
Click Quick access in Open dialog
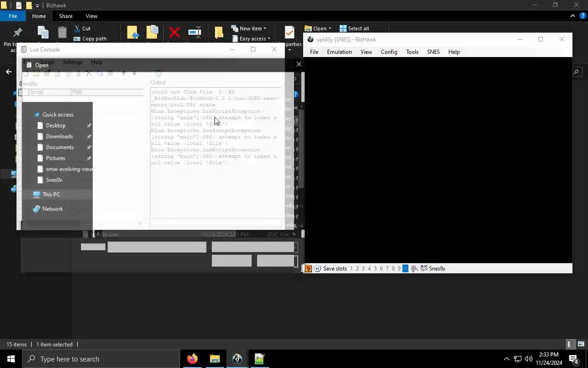click(x=57, y=115)
